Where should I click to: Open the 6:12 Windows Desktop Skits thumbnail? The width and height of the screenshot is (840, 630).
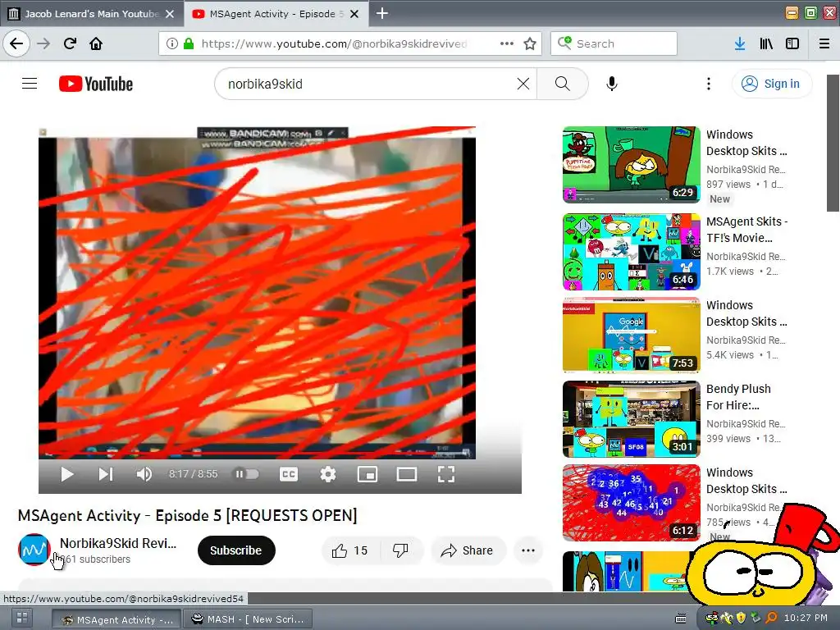(631, 503)
